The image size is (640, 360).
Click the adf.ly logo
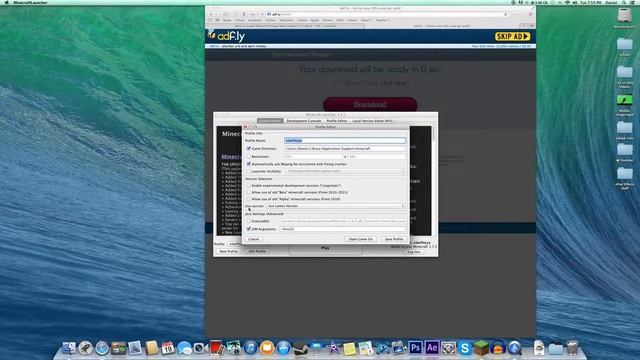point(227,36)
